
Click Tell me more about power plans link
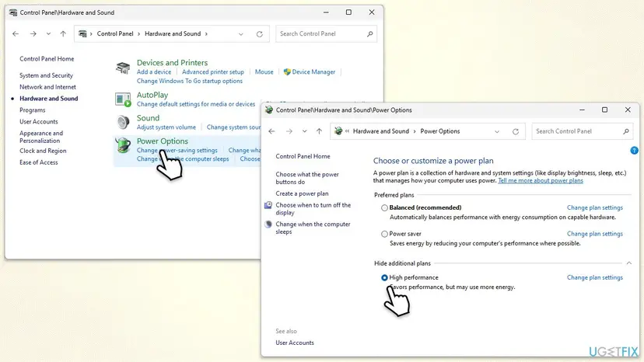click(x=541, y=180)
